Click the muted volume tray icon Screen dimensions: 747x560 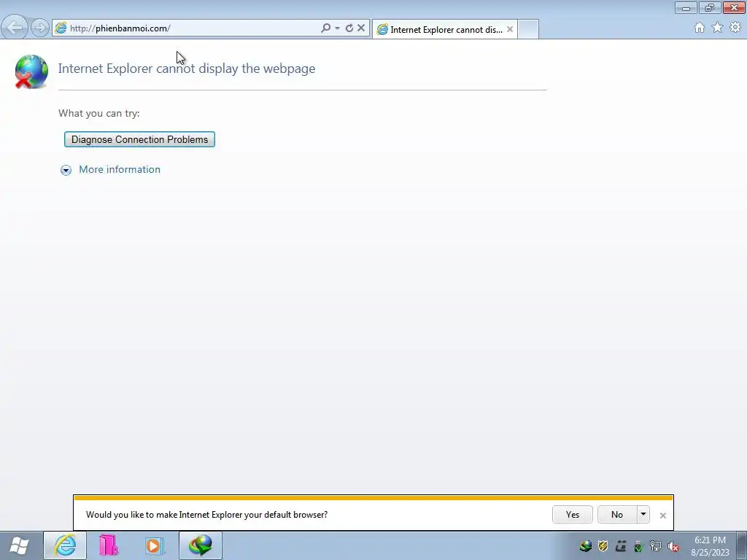(x=673, y=546)
